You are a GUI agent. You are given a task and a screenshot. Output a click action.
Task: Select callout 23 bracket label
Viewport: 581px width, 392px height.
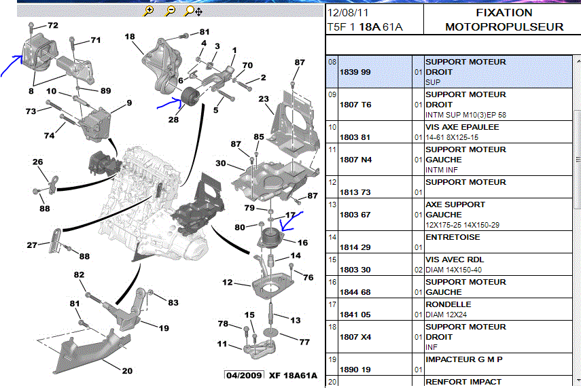pyautogui.click(x=264, y=99)
